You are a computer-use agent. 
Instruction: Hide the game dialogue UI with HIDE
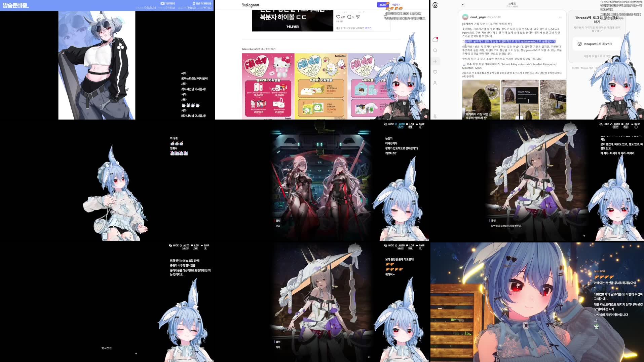pos(390,124)
